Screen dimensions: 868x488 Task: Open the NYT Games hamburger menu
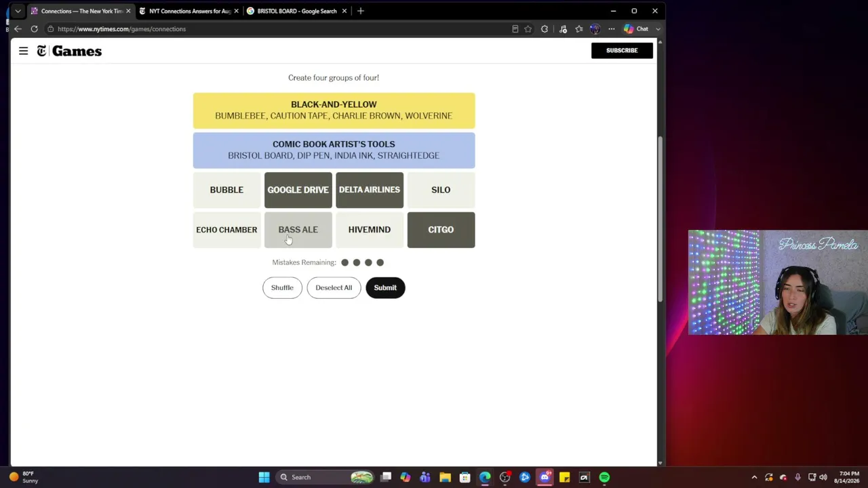(x=23, y=51)
